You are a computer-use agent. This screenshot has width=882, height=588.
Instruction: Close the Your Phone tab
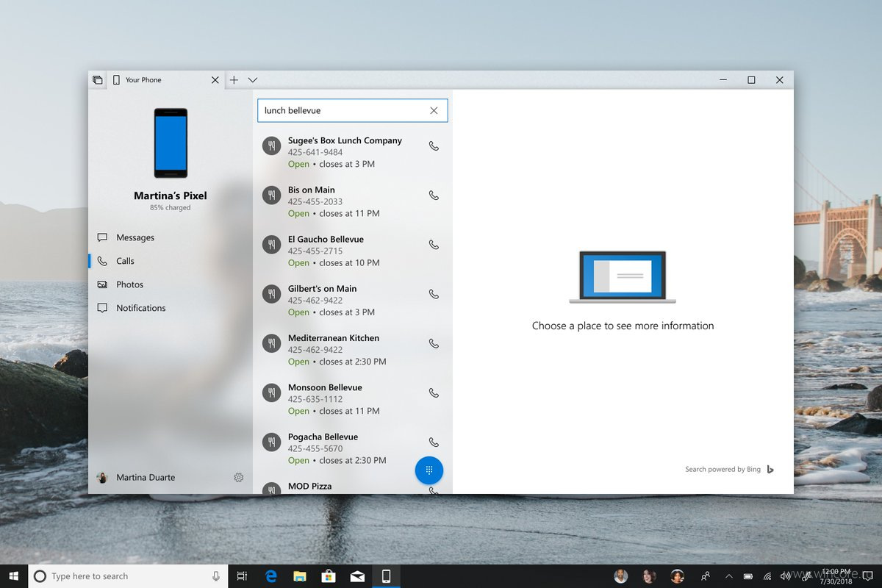(215, 80)
